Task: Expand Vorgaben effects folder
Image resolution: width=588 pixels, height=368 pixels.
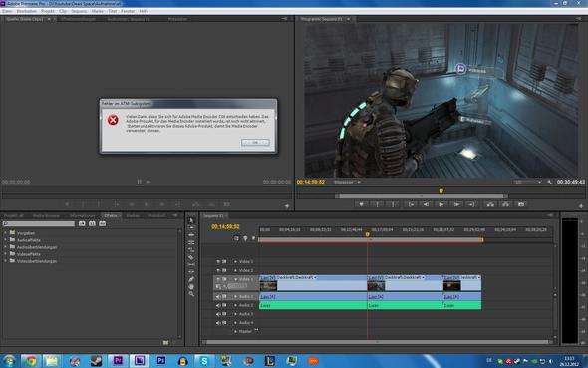Action: (x=5, y=233)
